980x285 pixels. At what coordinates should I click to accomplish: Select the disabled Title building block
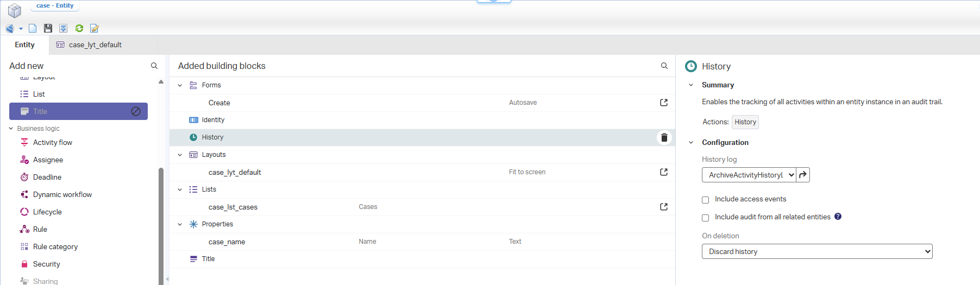tap(78, 111)
